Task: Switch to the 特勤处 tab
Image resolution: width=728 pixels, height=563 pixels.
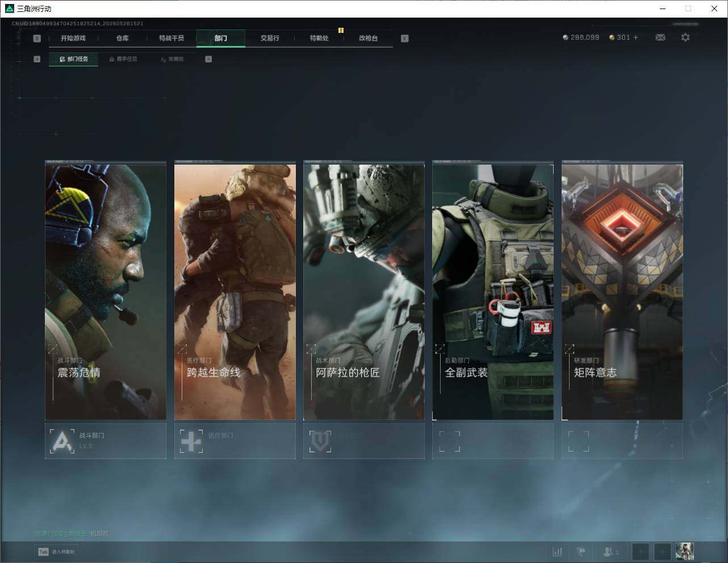Action: 319,38
